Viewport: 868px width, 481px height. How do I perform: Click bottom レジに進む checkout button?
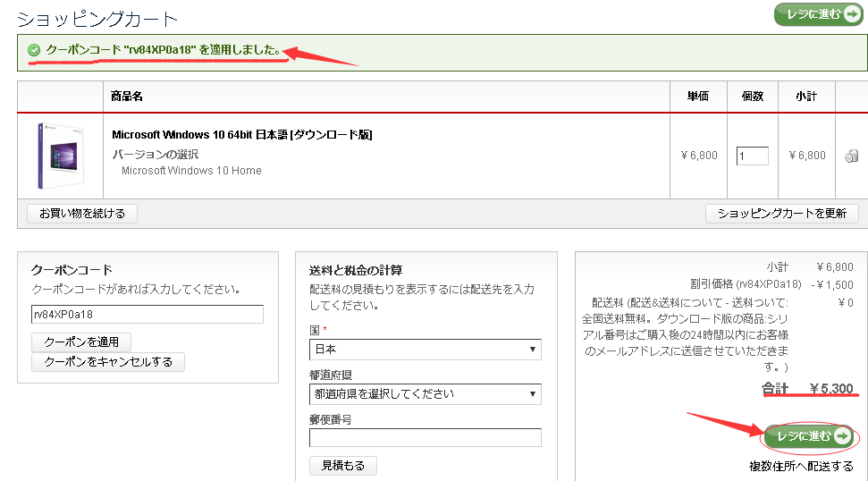809,436
